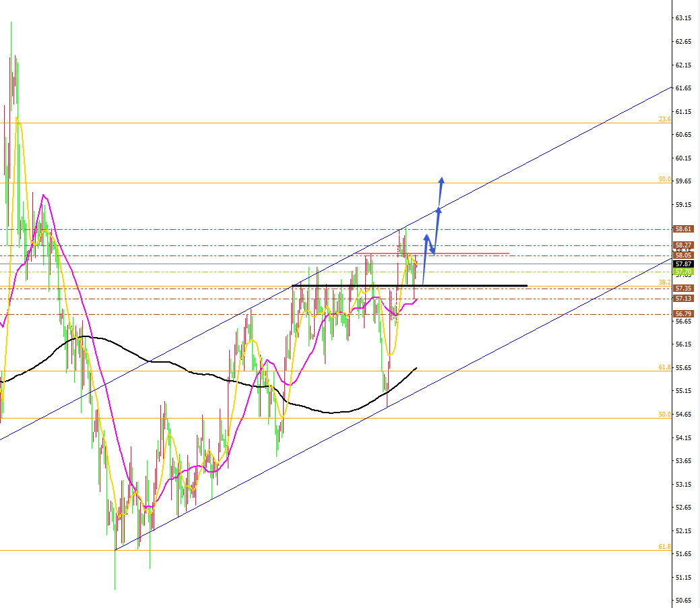
Task: Click the blue arrow head touching the upper channel line
Action: [x=439, y=210]
